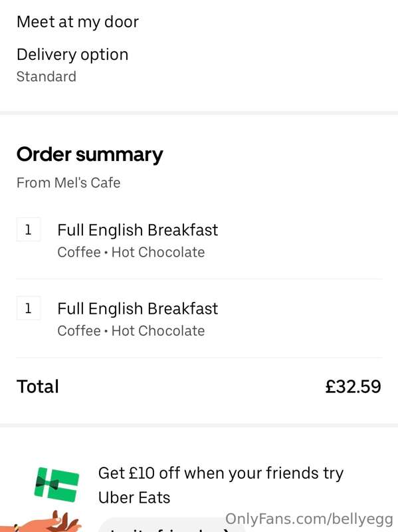This screenshot has width=398, height=532.
Task: Open the Delivery option setting
Action: 72,55
